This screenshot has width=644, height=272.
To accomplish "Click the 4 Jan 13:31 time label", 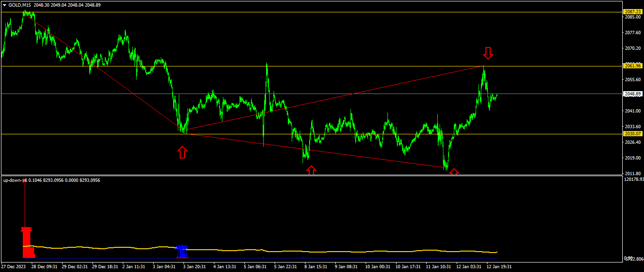I will coord(225,267).
